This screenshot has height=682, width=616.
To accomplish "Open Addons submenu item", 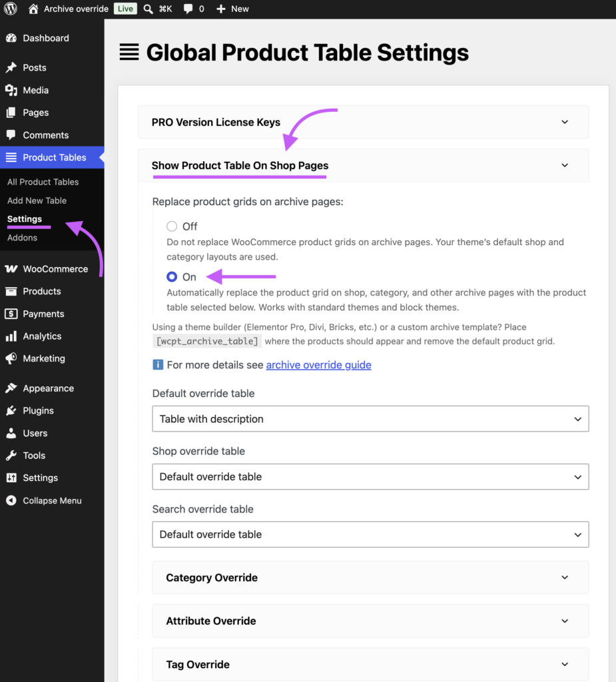I will tap(22, 238).
